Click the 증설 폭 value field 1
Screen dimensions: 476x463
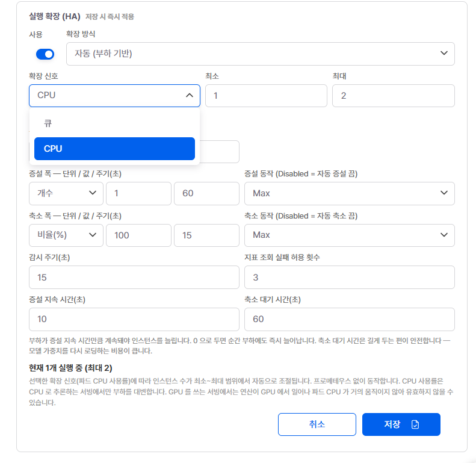point(138,193)
